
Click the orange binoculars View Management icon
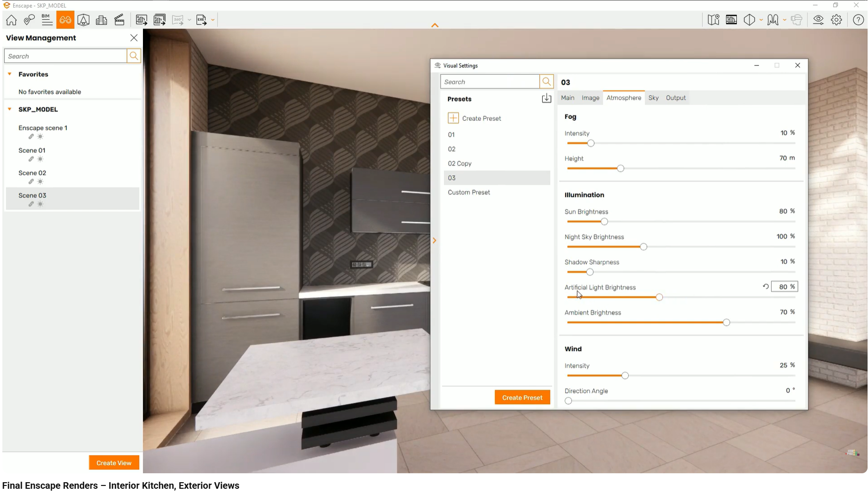click(x=65, y=20)
